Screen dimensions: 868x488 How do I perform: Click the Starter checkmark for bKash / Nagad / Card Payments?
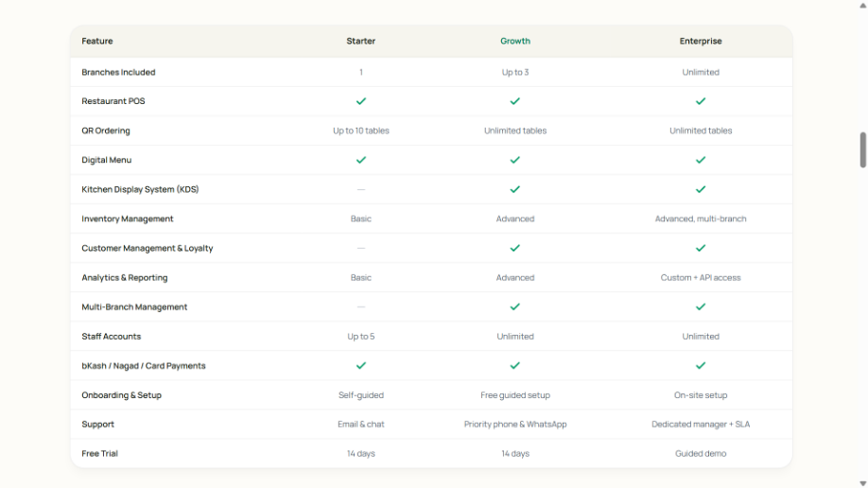point(361,366)
